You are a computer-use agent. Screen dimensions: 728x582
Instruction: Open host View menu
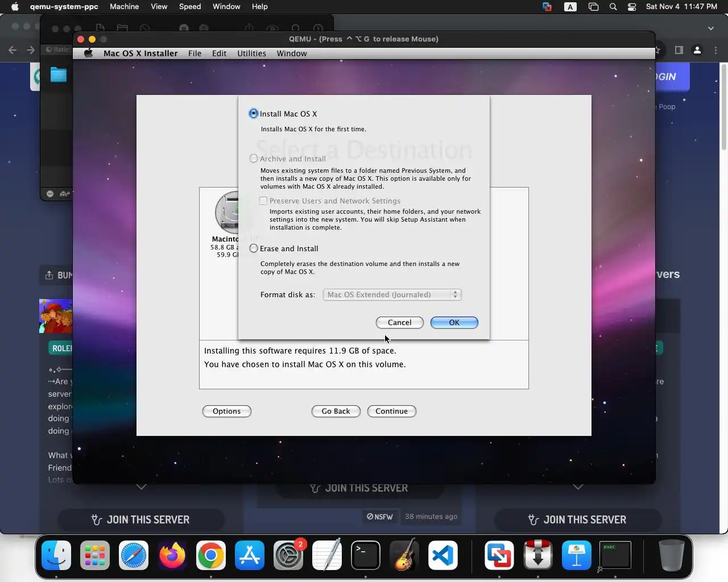coord(159,7)
